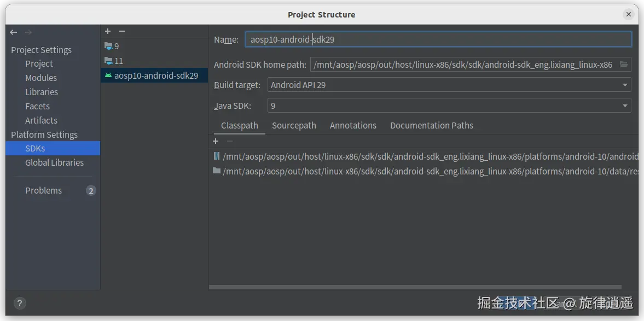Viewport: 644px width, 321px height.
Task: Browse for Android SDK home path folder
Action: 623,65
